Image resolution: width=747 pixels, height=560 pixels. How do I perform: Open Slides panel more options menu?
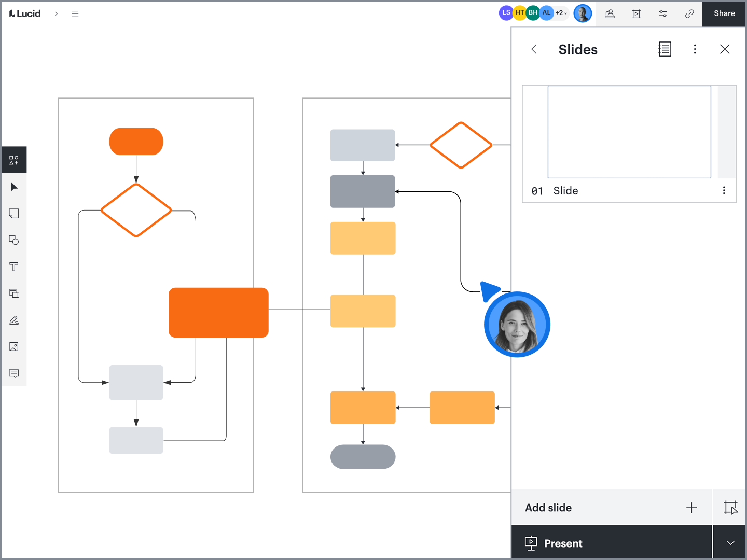coord(695,49)
